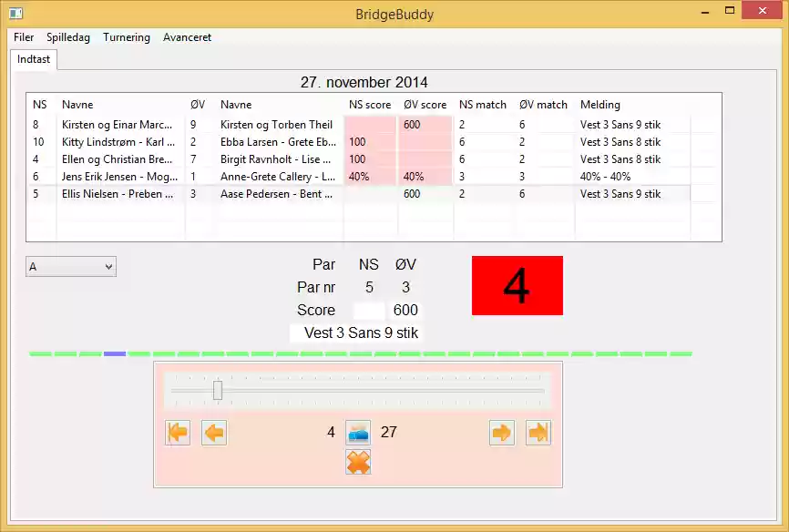Open the Spilledag menu
The image size is (789, 532).
68,37
